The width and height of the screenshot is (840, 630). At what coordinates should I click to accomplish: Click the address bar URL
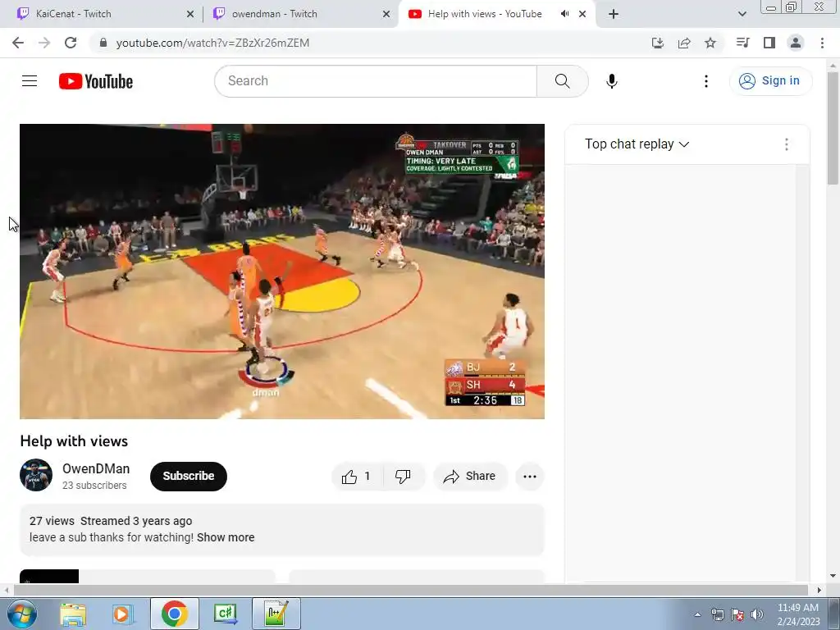click(x=212, y=43)
